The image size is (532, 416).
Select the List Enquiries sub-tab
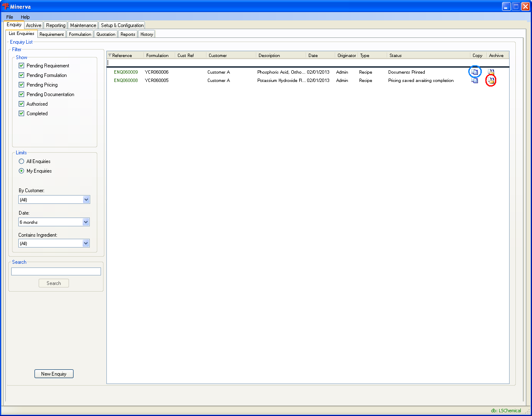pyautogui.click(x=22, y=34)
